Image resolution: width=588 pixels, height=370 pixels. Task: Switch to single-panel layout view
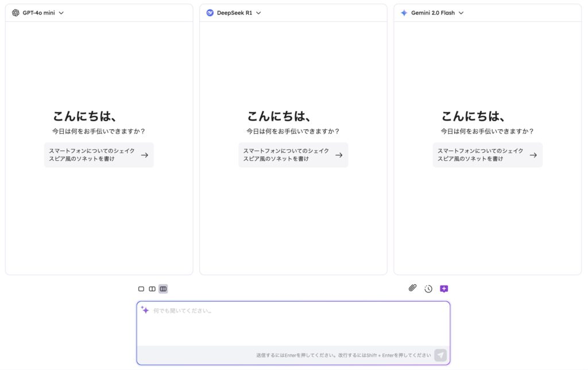point(141,289)
